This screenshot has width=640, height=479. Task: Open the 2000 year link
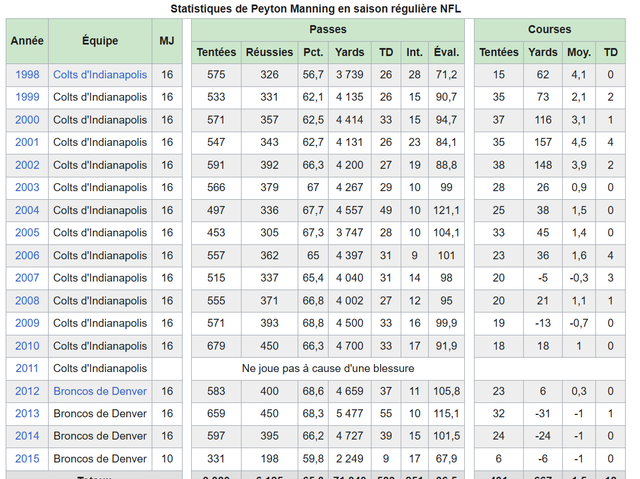[x=26, y=120]
